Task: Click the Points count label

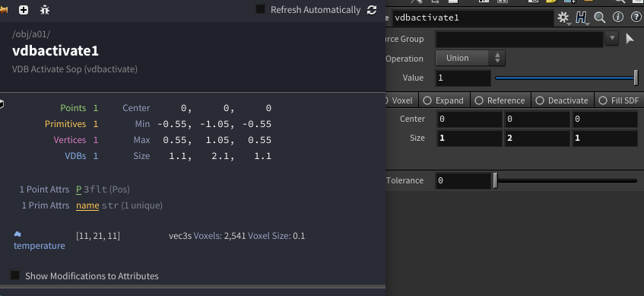Action: pos(73,108)
